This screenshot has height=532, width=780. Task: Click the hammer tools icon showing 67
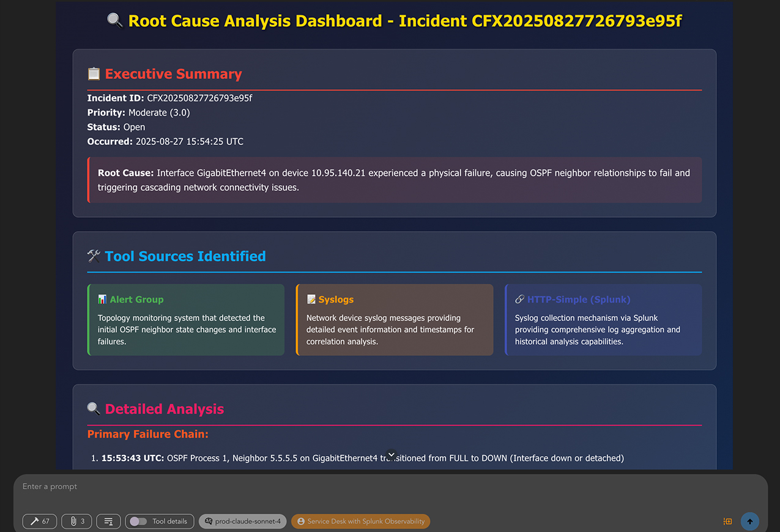point(40,522)
